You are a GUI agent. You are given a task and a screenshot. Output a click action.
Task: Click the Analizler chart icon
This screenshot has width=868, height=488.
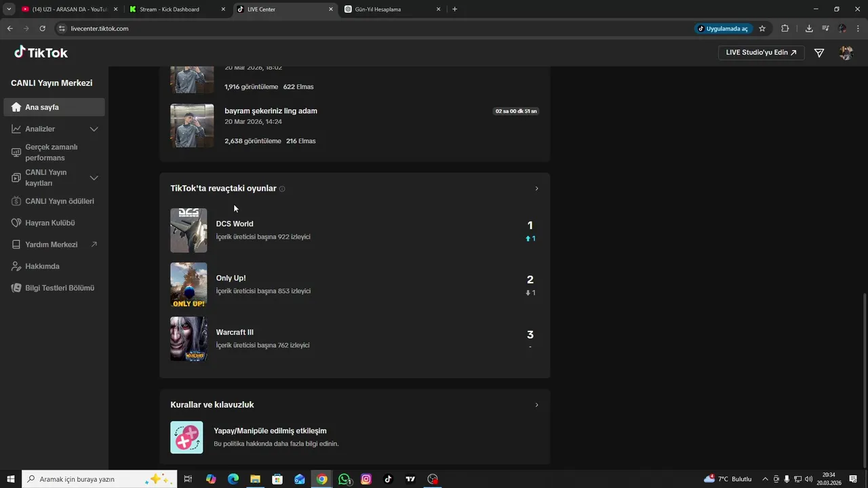(x=16, y=129)
